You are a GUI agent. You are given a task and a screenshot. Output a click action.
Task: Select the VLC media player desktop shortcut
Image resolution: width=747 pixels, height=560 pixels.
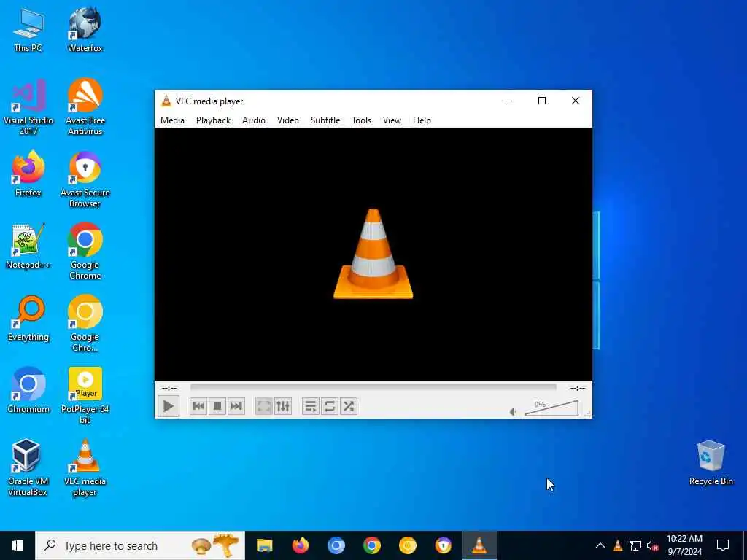point(85,468)
